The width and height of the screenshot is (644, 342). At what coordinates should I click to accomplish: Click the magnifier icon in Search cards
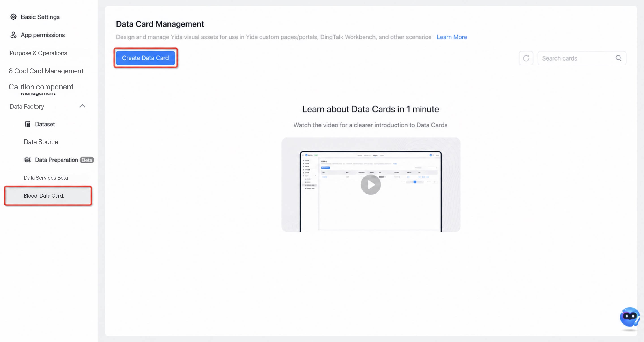(x=618, y=58)
